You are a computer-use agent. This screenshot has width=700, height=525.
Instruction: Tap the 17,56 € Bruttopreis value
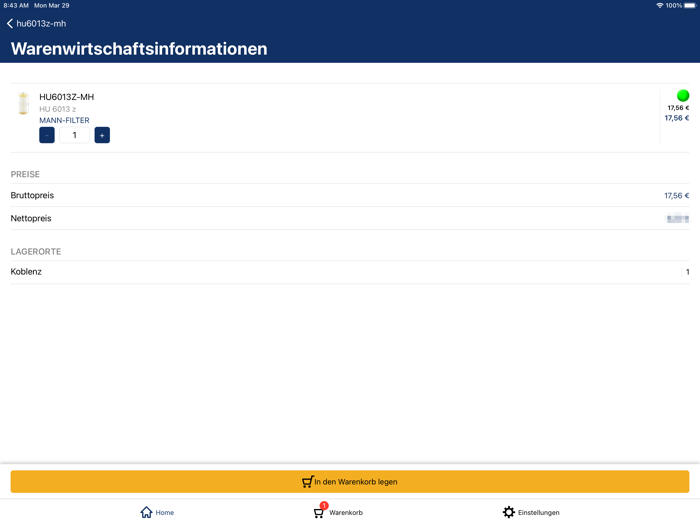[676, 196]
